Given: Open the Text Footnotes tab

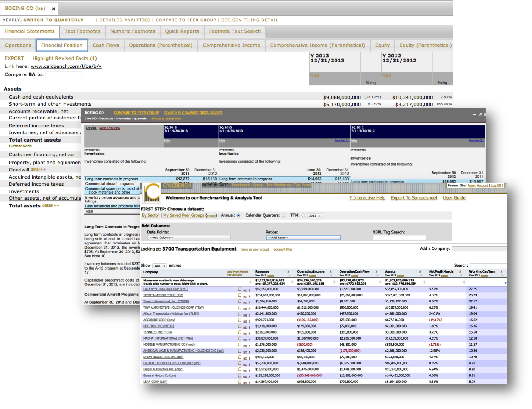Looking at the screenshot, I should pos(82,31).
